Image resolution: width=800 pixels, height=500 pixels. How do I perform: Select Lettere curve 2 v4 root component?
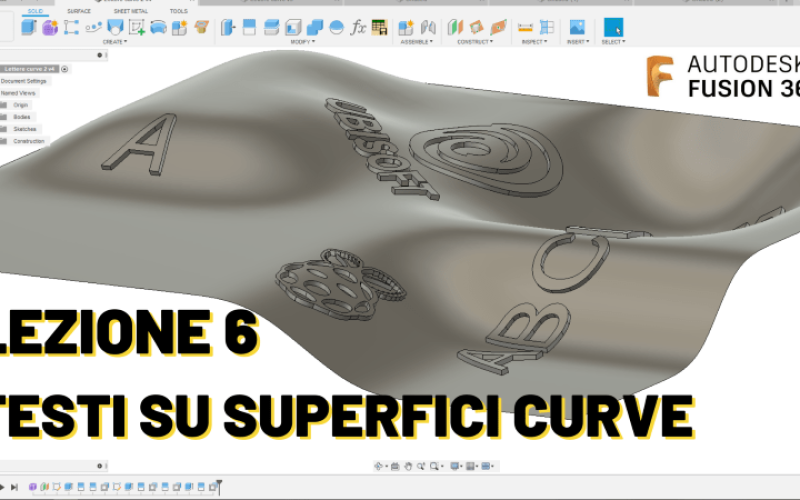click(30, 69)
